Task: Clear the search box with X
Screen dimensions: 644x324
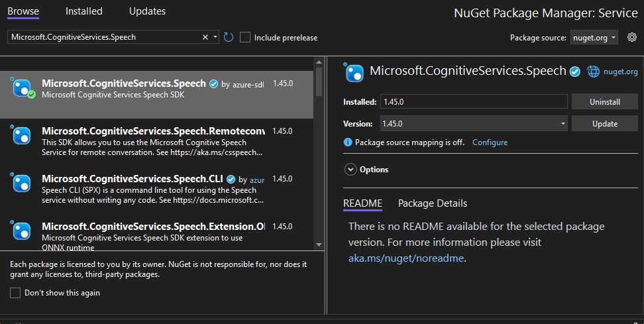Action: [x=205, y=37]
